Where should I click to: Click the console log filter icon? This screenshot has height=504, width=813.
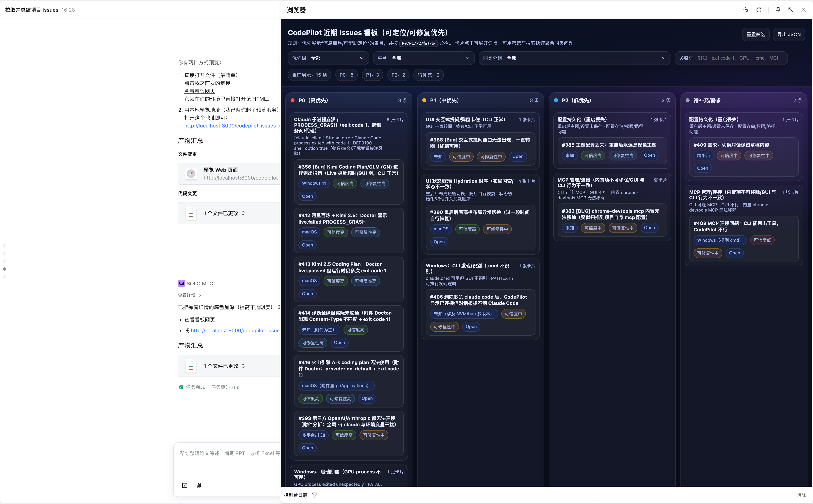(x=315, y=495)
